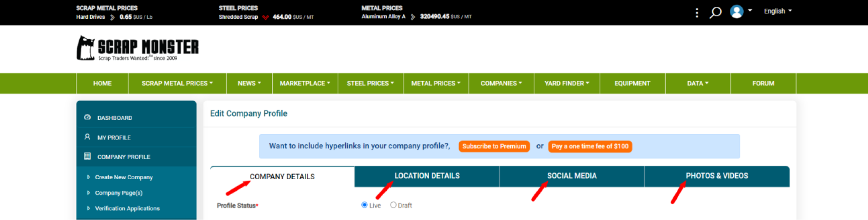This screenshot has height=220, width=868.
Task: Click the Shredded Scrap red down-arrow icon
Action: [x=265, y=17]
